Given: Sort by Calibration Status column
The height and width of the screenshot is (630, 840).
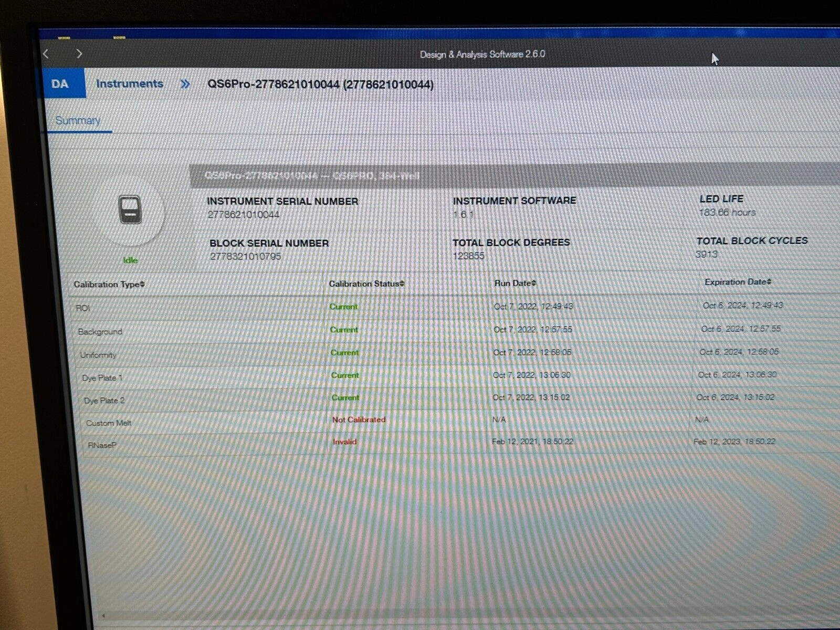Looking at the screenshot, I should tap(366, 283).
